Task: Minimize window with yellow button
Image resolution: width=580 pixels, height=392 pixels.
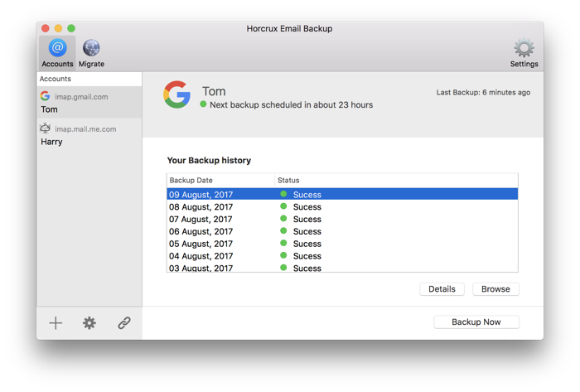Action: [x=59, y=28]
